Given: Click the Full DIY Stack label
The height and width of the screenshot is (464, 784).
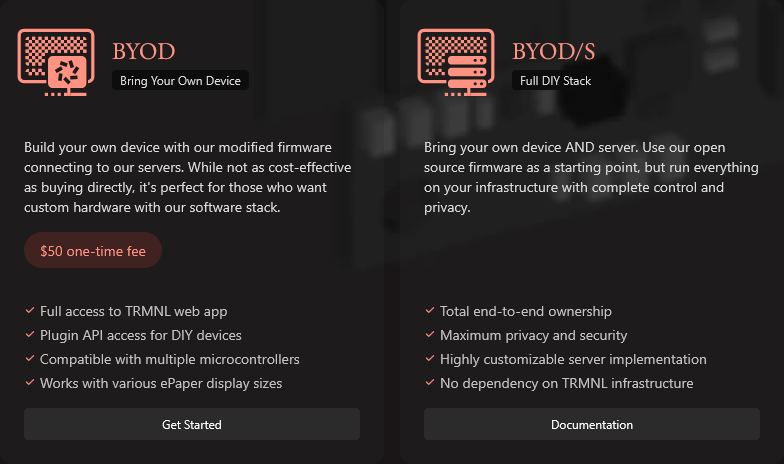Looking at the screenshot, I should pos(556,80).
